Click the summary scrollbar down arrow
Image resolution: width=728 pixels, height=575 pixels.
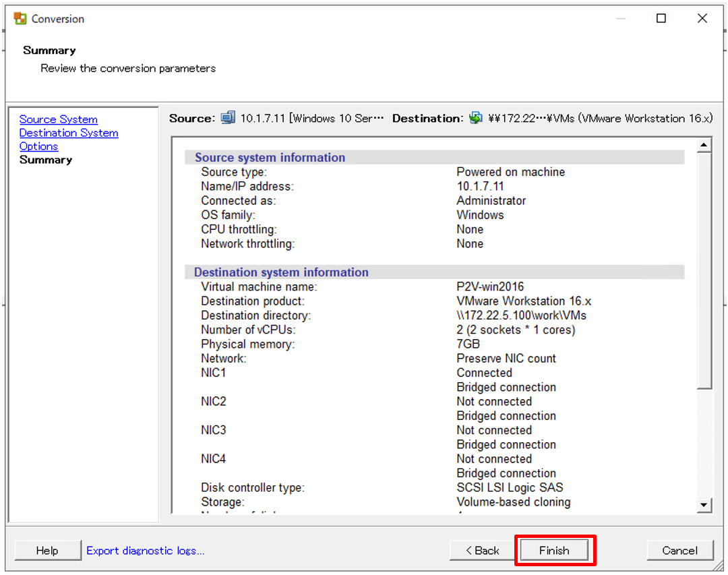click(x=704, y=505)
